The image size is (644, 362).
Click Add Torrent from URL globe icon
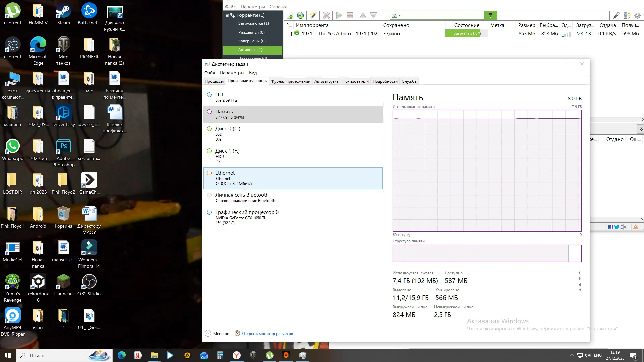point(300,15)
